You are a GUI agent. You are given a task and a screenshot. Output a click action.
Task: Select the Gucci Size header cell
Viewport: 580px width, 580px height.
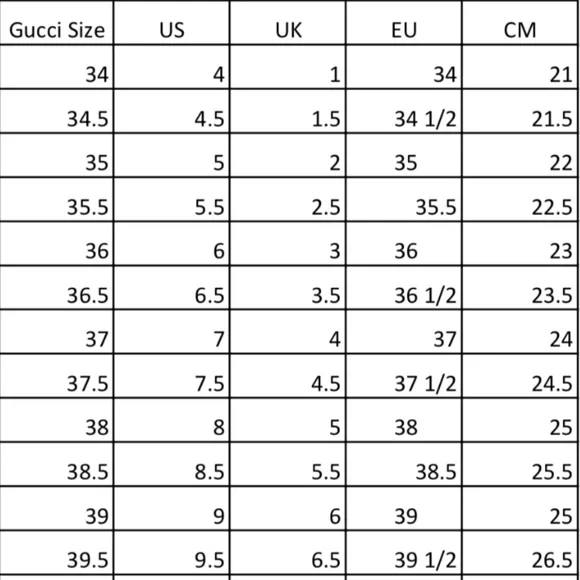(57, 23)
